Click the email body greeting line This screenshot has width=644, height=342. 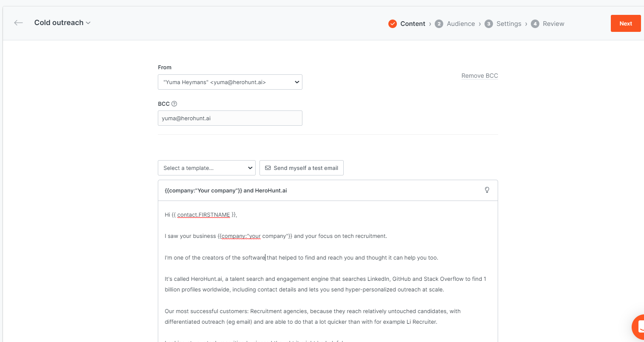click(x=201, y=215)
